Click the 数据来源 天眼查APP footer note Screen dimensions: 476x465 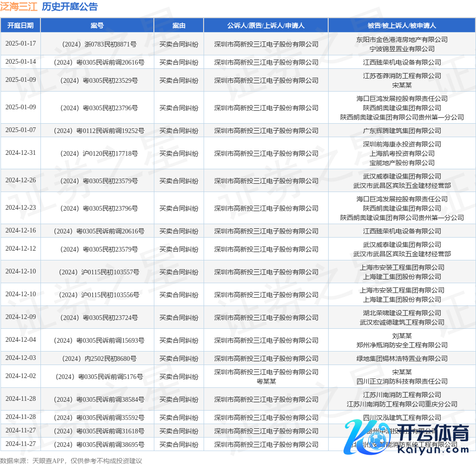click(x=71, y=460)
